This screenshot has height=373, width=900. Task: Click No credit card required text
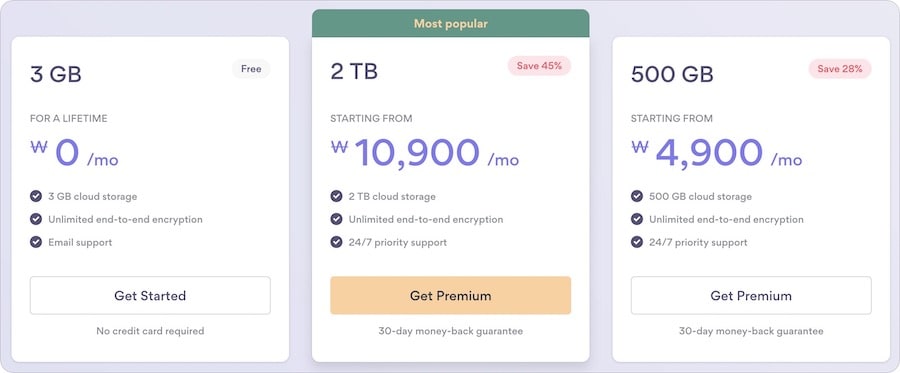tap(150, 331)
